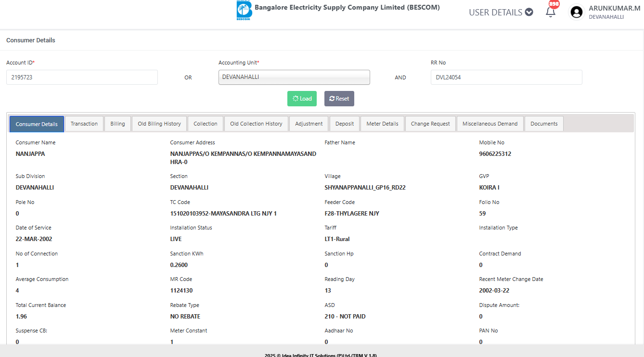Switch to the Transaction tab
644x357 pixels.
(84, 124)
